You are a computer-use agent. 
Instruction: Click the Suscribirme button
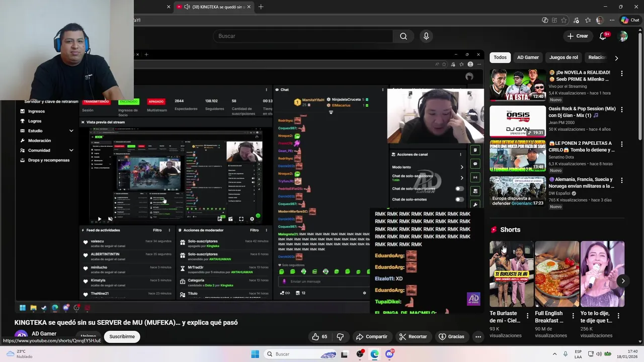pyautogui.click(x=122, y=337)
